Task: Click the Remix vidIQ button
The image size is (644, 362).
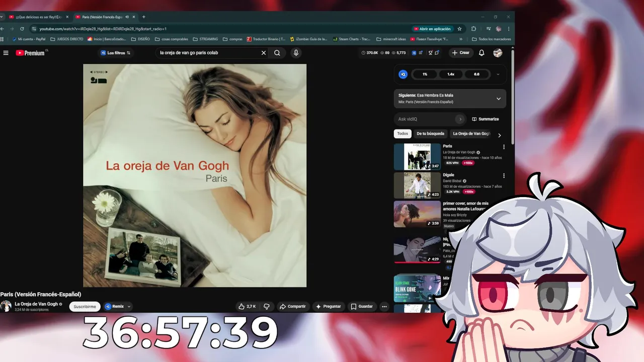Action: point(114,306)
